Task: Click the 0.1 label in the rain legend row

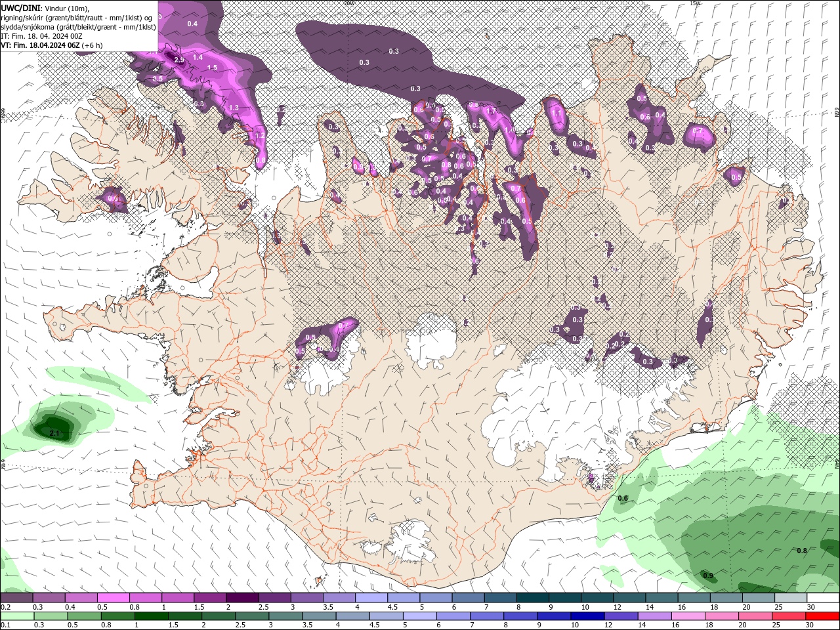Action: [x=6, y=625]
